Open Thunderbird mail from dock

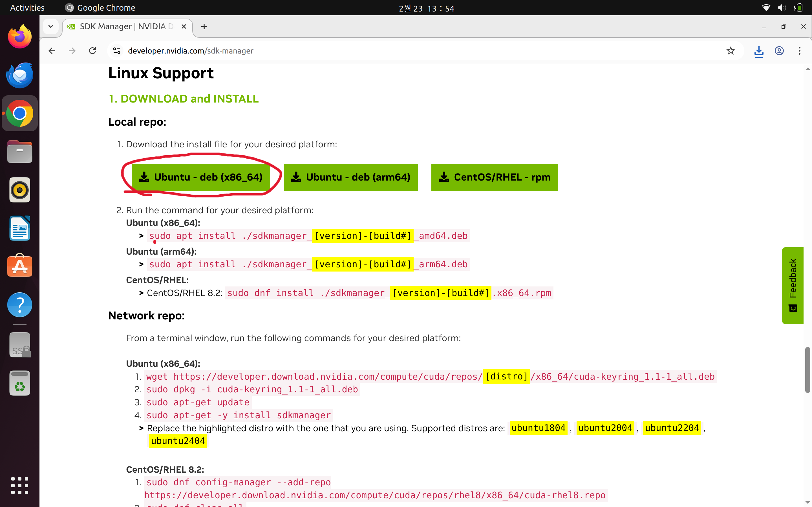click(x=20, y=75)
